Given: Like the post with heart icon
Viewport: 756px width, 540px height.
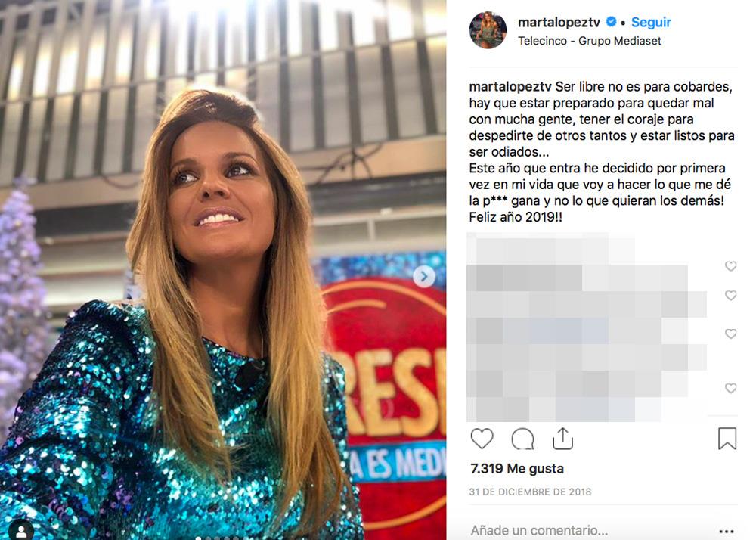Looking at the screenshot, I should coord(482,439).
